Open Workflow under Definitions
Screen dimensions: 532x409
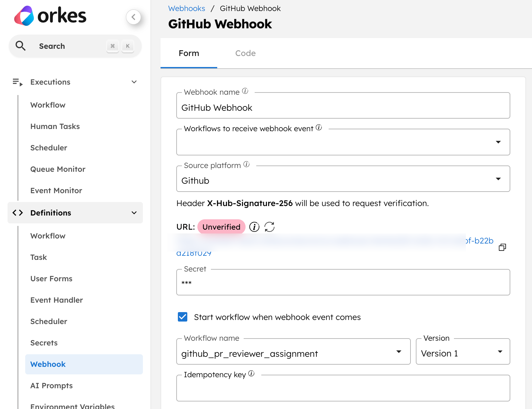click(48, 236)
